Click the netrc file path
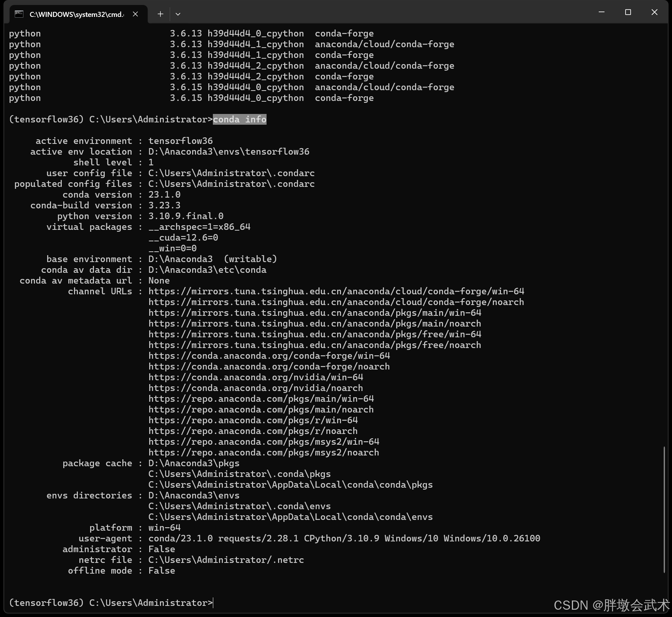This screenshot has width=672, height=617. coord(226,560)
